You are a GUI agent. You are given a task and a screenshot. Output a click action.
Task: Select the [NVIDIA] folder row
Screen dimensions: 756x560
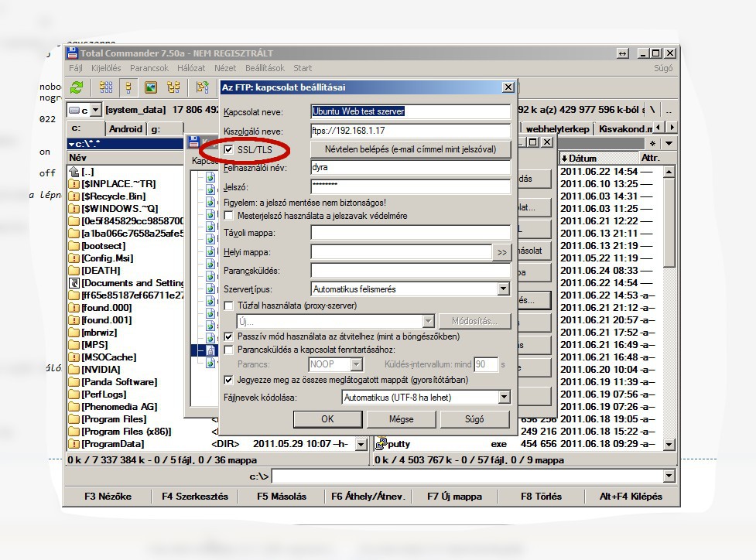tap(125, 369)
